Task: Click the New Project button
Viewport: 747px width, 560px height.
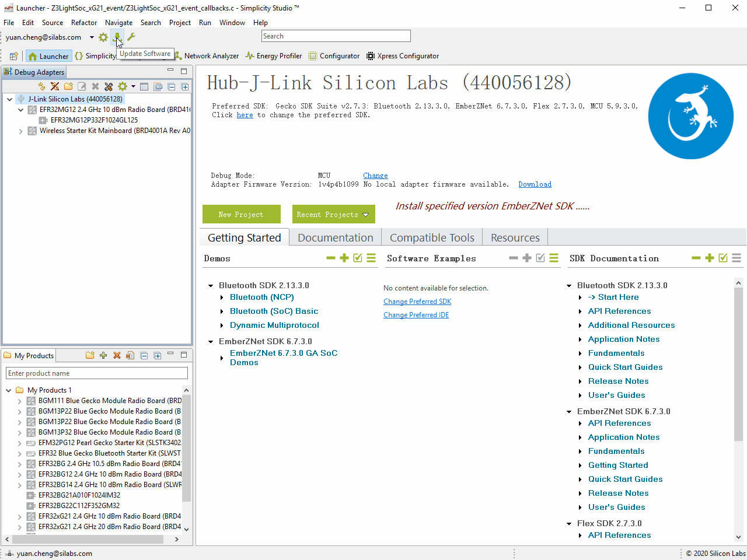Action: (241, 215)
